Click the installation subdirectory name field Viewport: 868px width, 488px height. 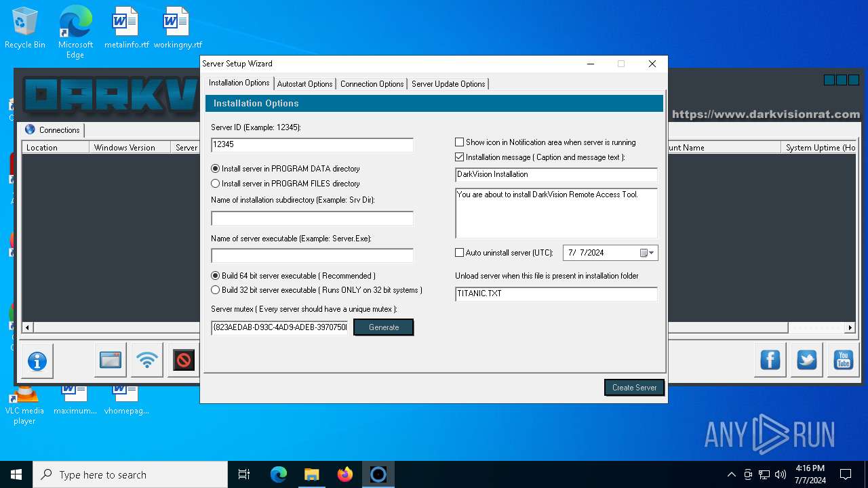pyautogui.click(x=312, y=218)
